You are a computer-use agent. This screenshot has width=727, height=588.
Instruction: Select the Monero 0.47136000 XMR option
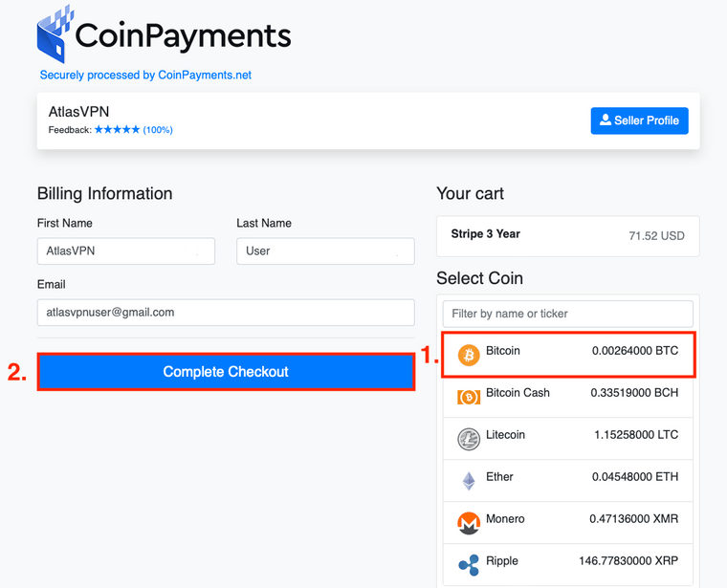(x=568, y=523)
